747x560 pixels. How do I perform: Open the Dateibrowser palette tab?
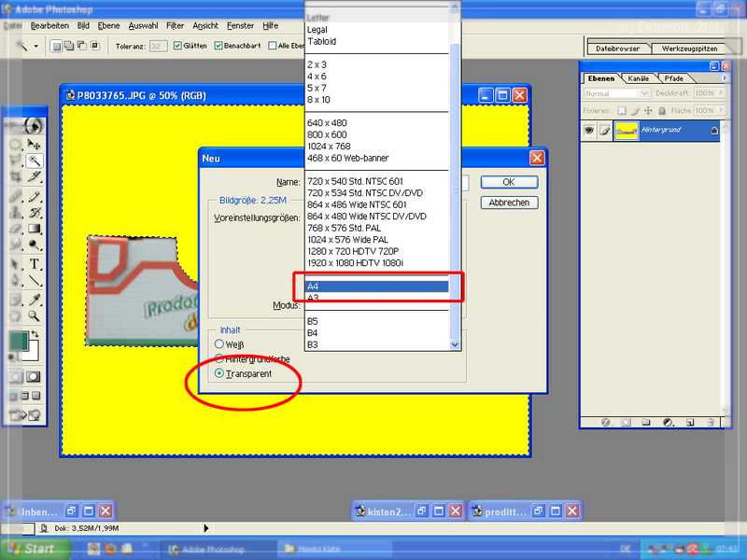(x=617, y=49)
